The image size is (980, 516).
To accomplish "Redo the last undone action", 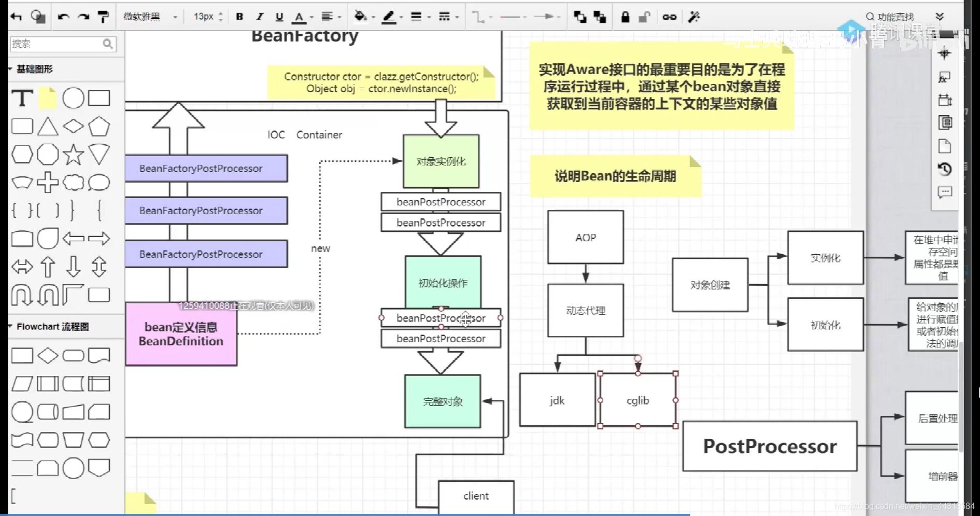I will (x=83, y=17).
